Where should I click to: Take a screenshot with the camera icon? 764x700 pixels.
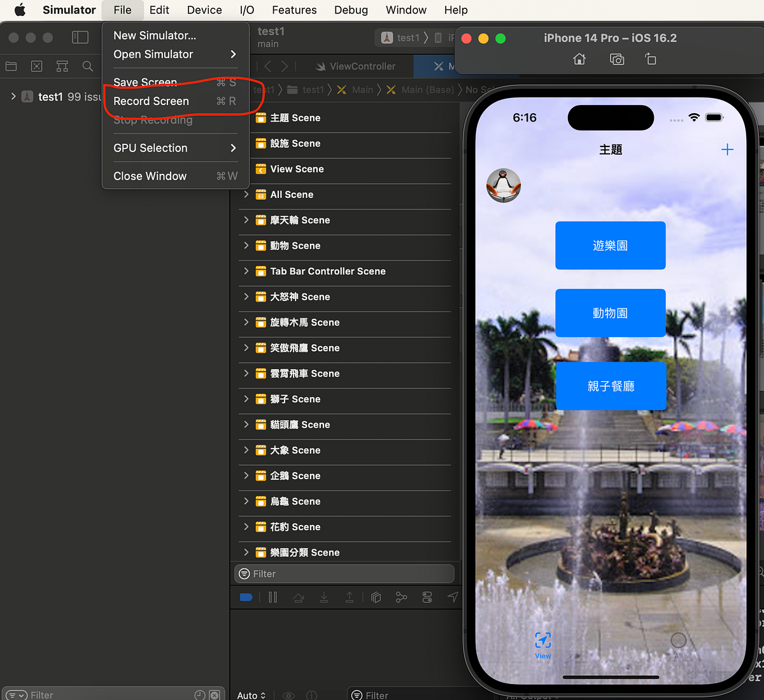tap(616, 59)
